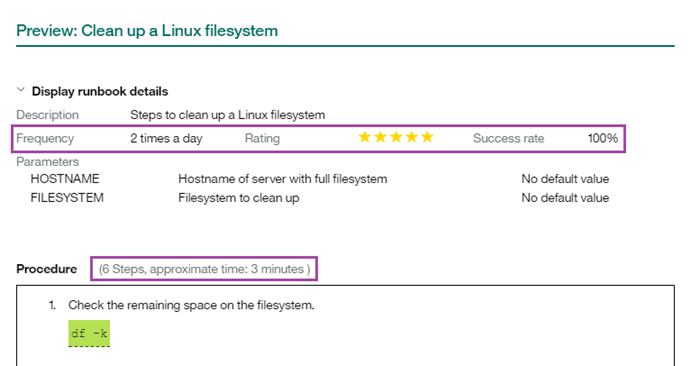Click FILESYSTEM's No default value text

click(565, 198)
